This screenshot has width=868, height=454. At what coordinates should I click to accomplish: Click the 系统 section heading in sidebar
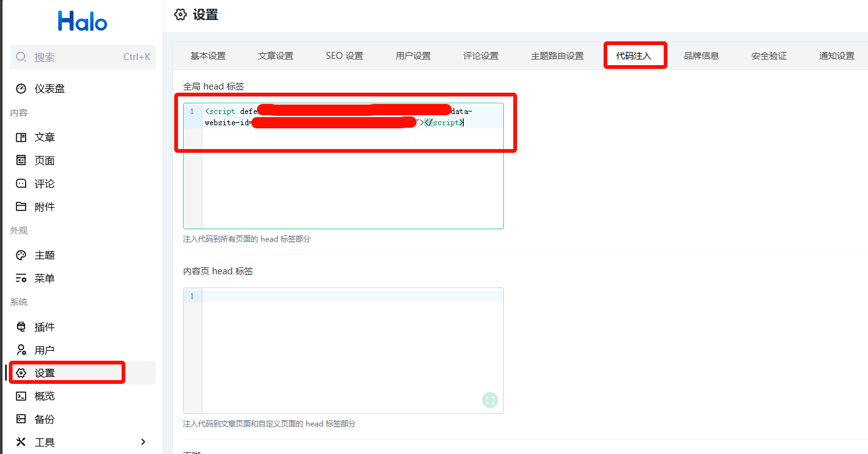[19, 302]
